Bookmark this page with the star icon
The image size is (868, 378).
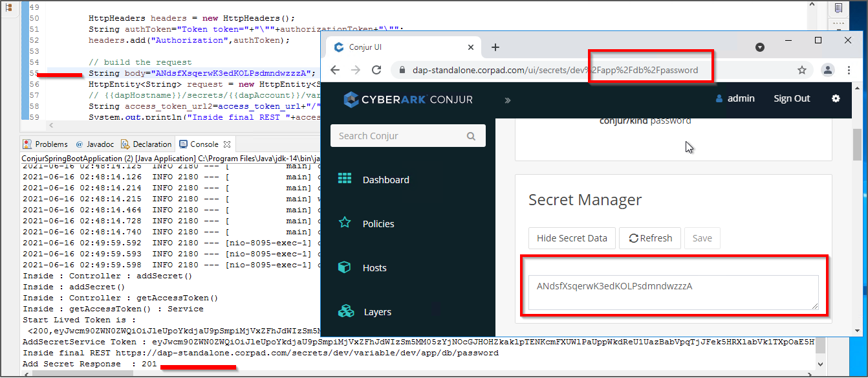pos(801,70)
